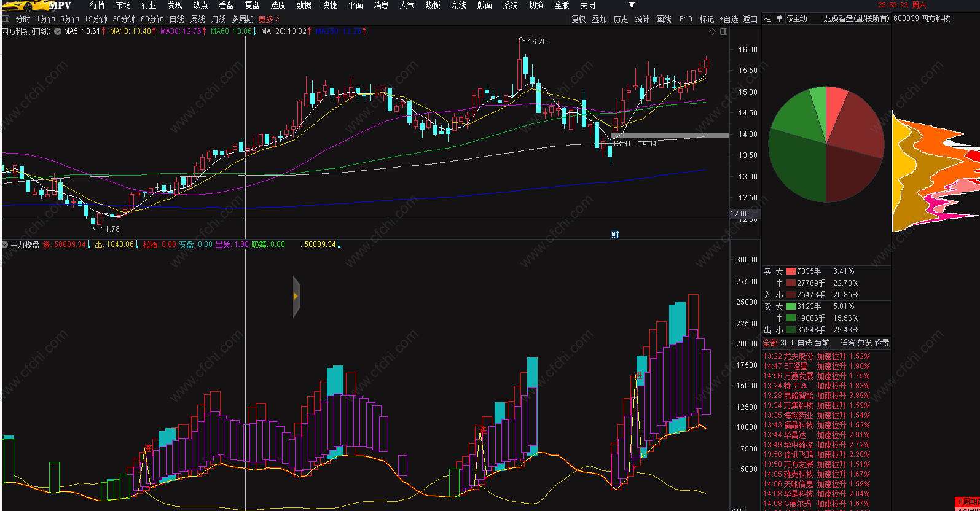Expand the top bar triangle dropdown
The width and height of the screenshot is (980, 511).
coord(632,5)
